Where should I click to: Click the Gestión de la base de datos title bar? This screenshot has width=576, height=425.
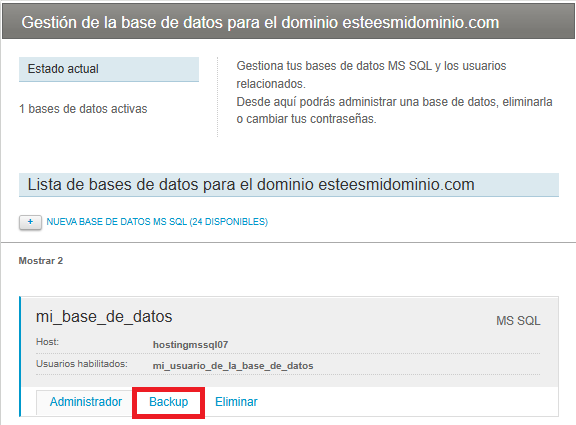click(288, 22)
